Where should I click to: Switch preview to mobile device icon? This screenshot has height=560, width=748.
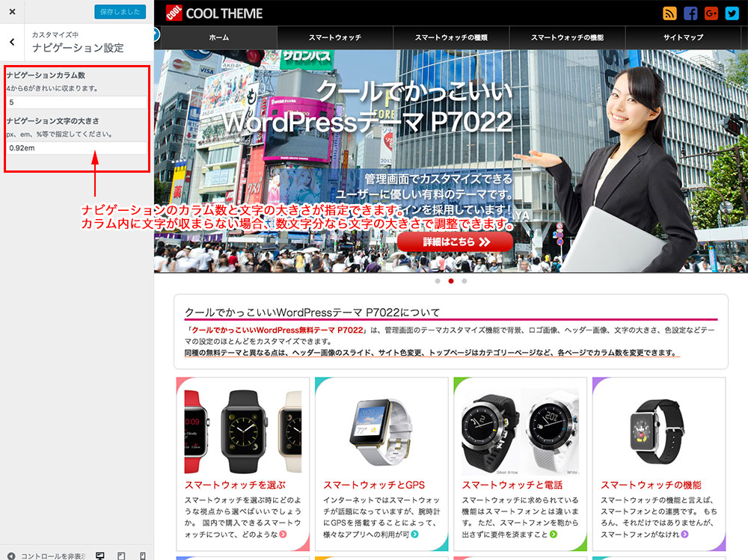tap(142, 556)
